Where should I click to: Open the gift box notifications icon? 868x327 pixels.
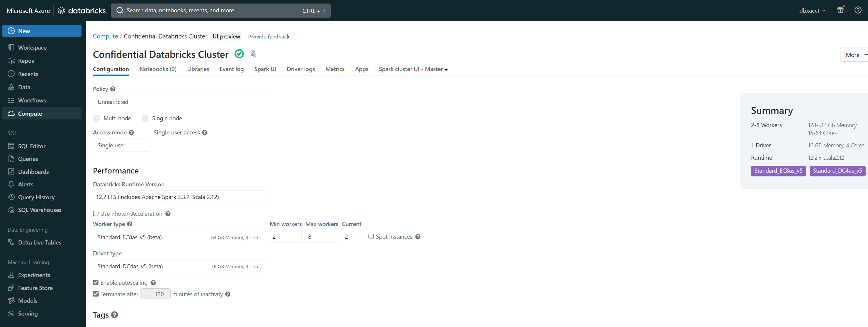pos(840,10)
